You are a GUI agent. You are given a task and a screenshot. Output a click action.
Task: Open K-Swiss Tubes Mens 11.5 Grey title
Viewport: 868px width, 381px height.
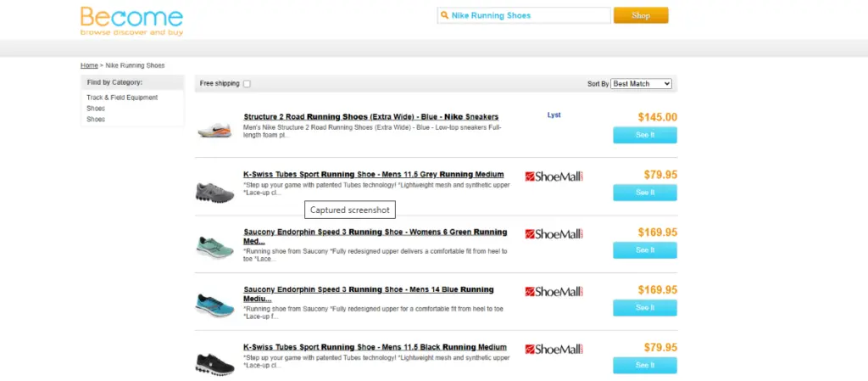(x=374, y=175)
